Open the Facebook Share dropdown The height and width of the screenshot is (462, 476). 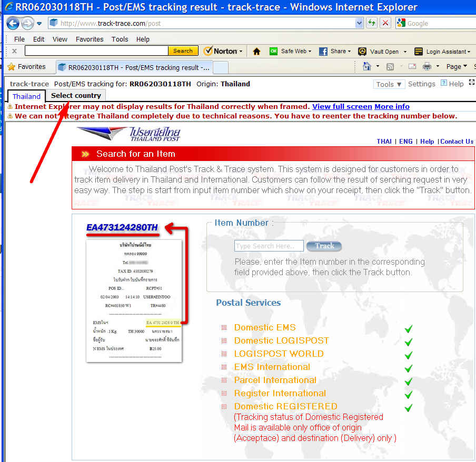335,51
